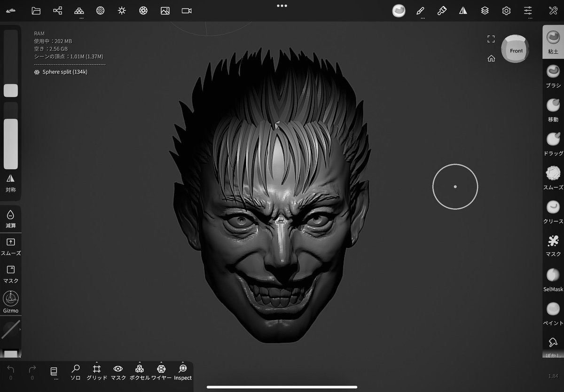564x392 pixels.
Task: Open the Stroke brush settings
Action: [420, 11]
